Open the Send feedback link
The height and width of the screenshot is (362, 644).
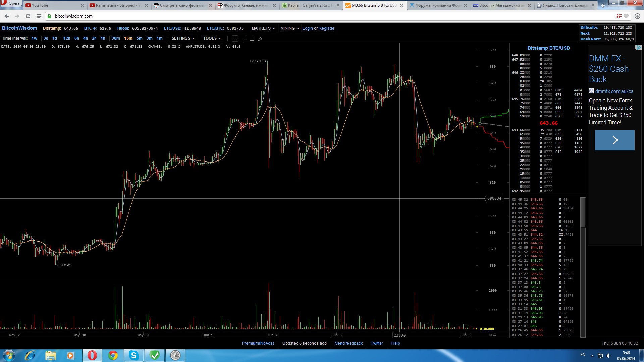[348, 343]
